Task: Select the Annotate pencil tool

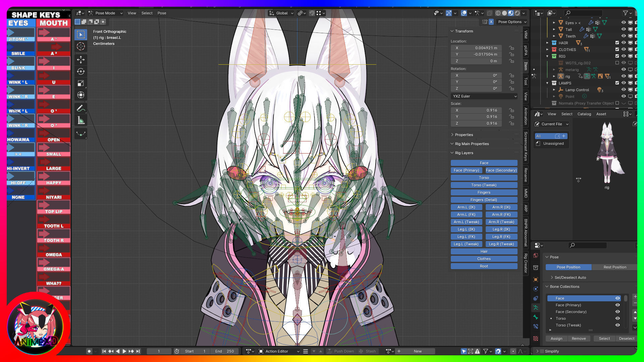Action: [81, 109]
